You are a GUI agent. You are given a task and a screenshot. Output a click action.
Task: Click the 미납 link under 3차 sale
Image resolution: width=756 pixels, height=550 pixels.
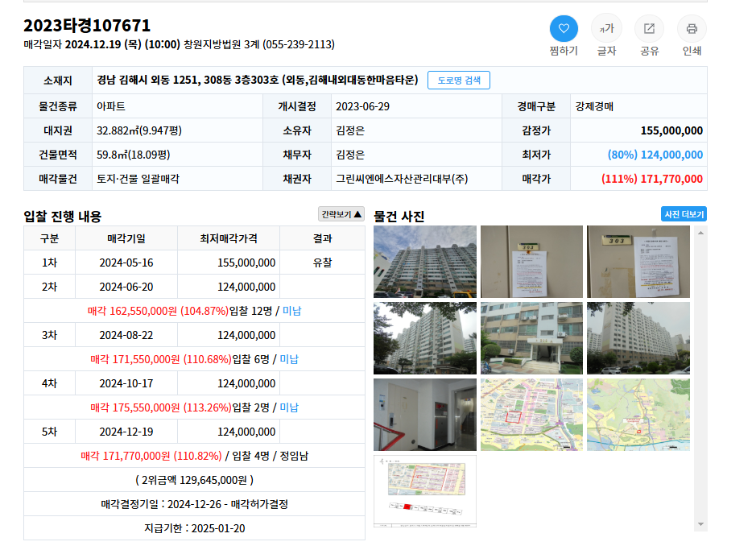point(289,359)
